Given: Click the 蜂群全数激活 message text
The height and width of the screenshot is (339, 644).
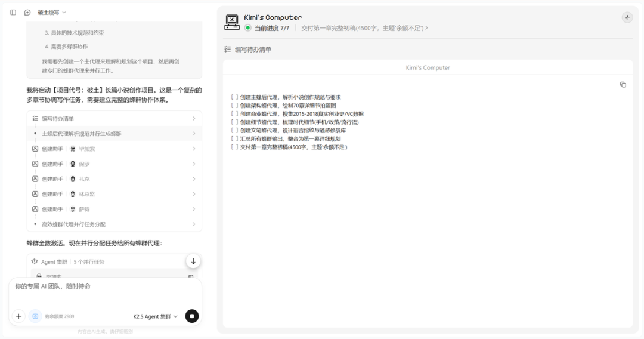Looking at the screenshot, I should point(94,244).
